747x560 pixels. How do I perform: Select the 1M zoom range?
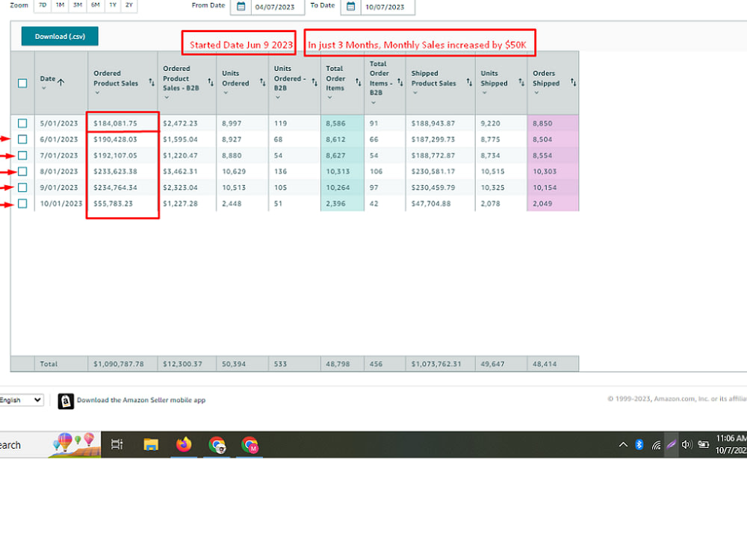pyautogui.click(x=60, y=5)
